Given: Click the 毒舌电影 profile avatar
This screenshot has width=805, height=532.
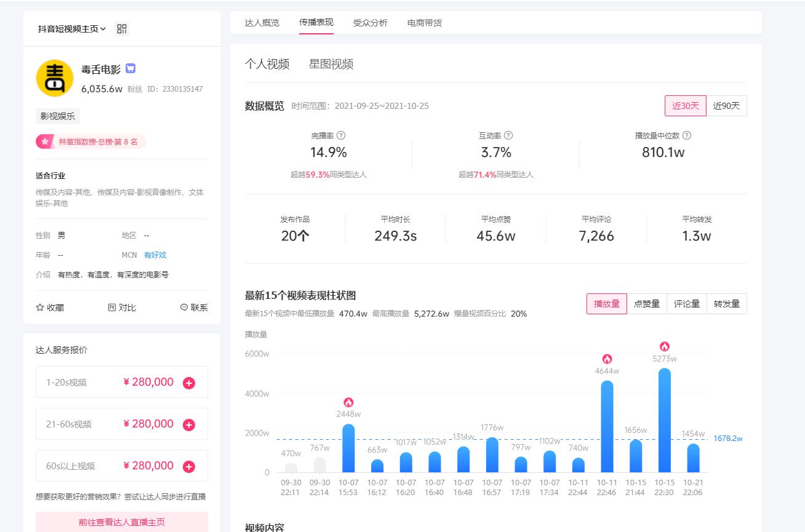Looking at the screenshot, I should [55, 78].
